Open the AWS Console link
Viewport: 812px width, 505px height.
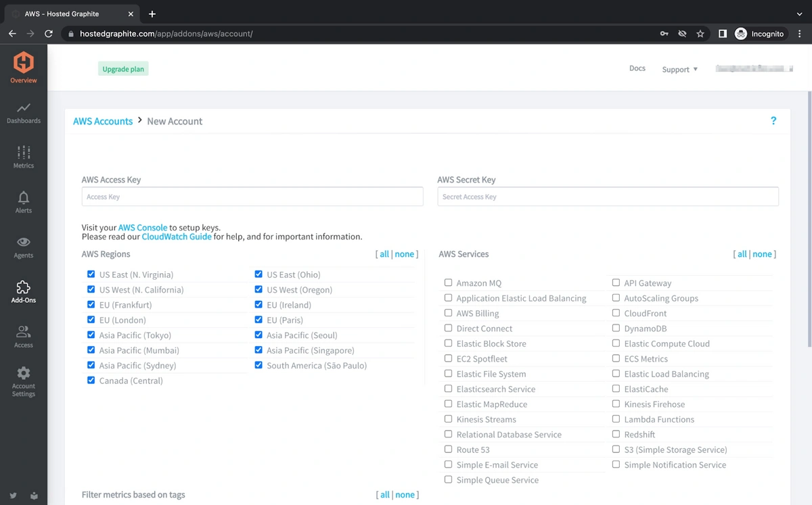coord(143,228)
